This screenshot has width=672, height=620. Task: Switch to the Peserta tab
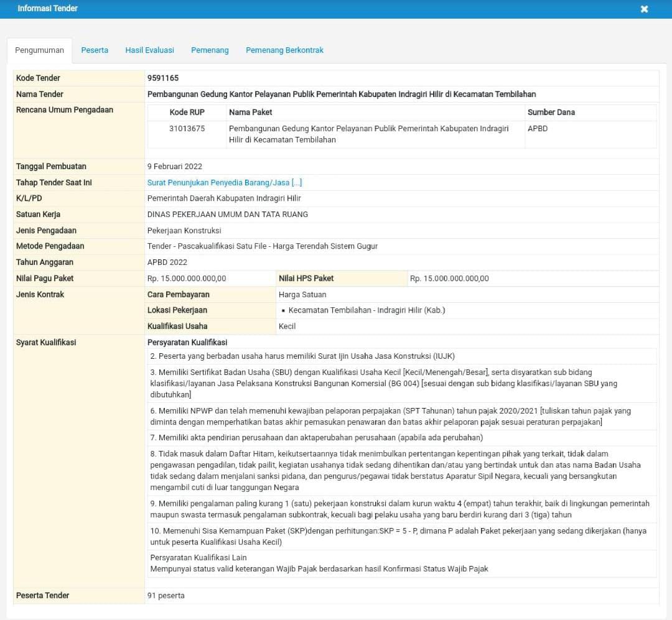(x=95, y=50)
